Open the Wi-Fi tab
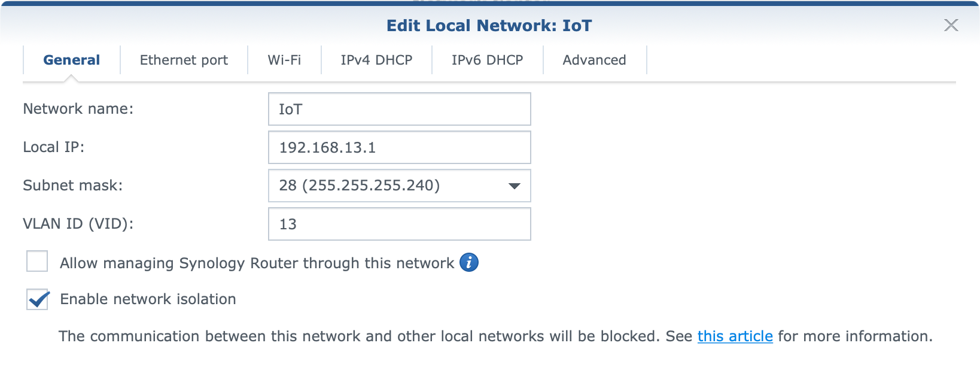The height and width of the screenshot is (370, 980). (284, 60)
